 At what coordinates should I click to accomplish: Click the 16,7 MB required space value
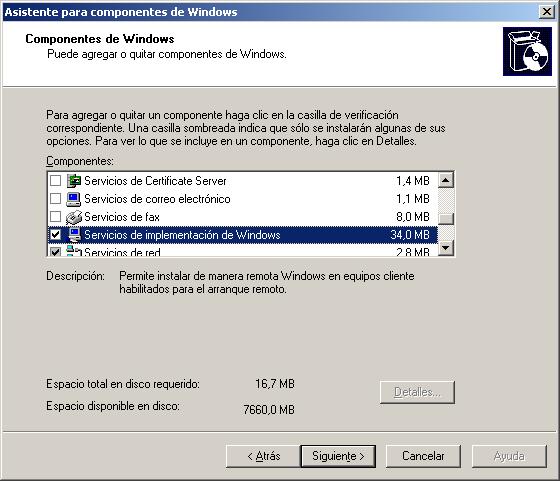tap(275, 384)
